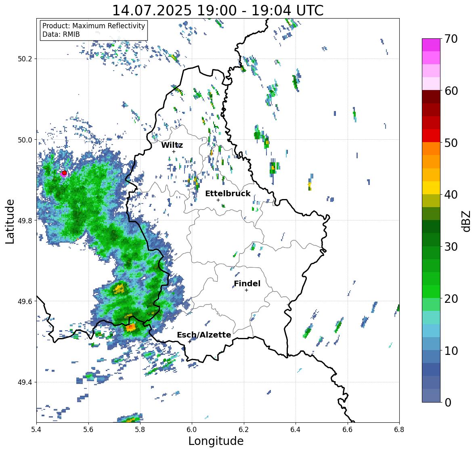Screen dimensions: 476x451
Task: Click the 'Data: RMIB' text line
Action: point(61,34)
